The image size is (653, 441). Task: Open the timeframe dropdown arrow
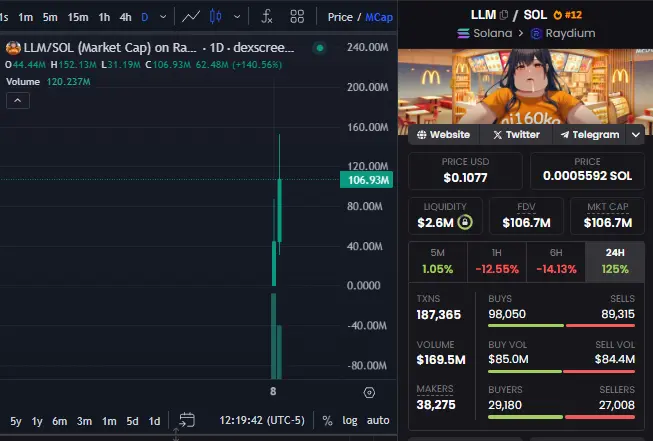click(x=163, y=17)
